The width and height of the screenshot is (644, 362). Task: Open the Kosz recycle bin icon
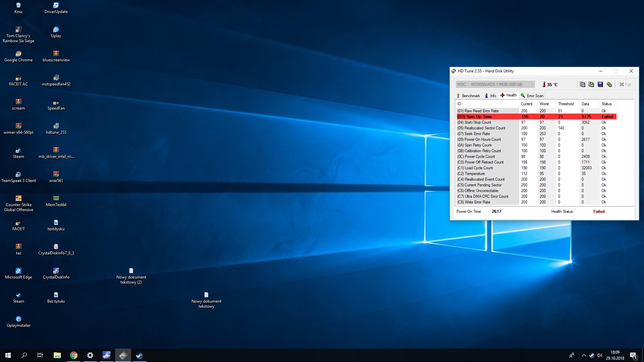(18, 8)
